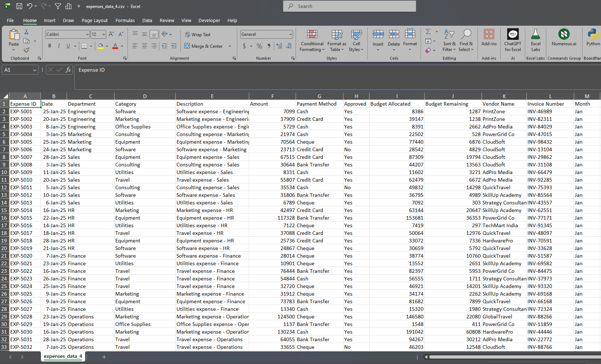Toggle Middle Align vertical alignment

144,34
